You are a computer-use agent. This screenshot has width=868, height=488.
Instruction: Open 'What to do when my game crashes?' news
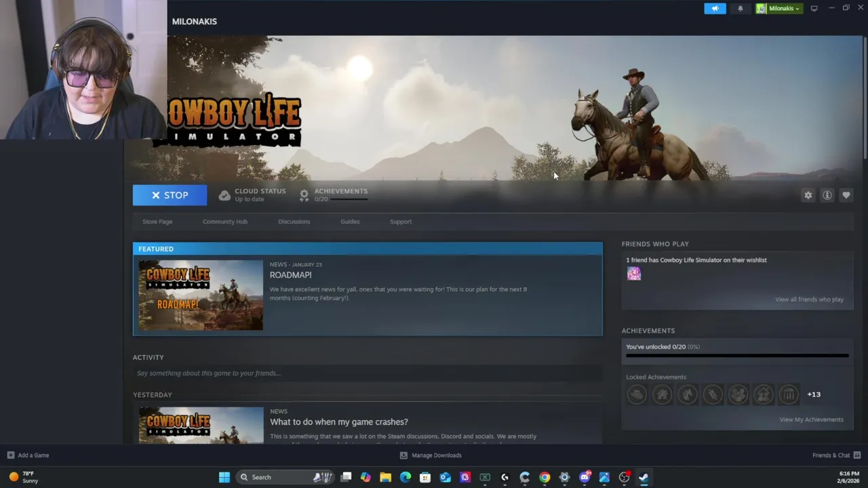[339, 422]
